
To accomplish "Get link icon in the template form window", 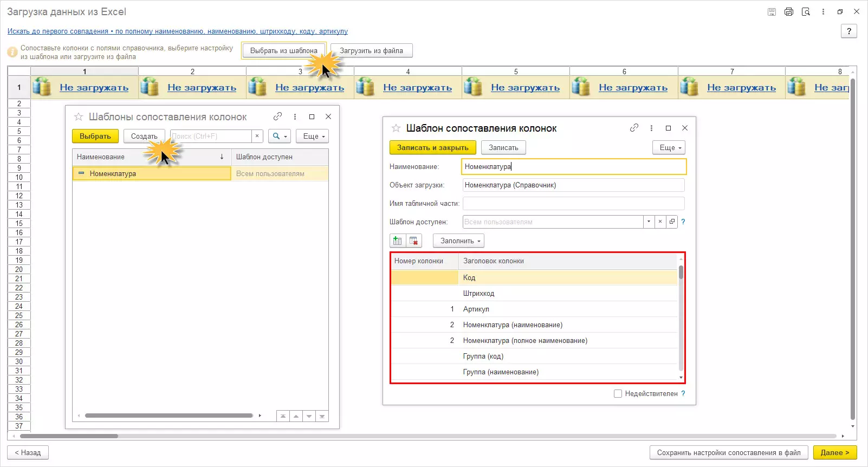I will click(634, 128).
